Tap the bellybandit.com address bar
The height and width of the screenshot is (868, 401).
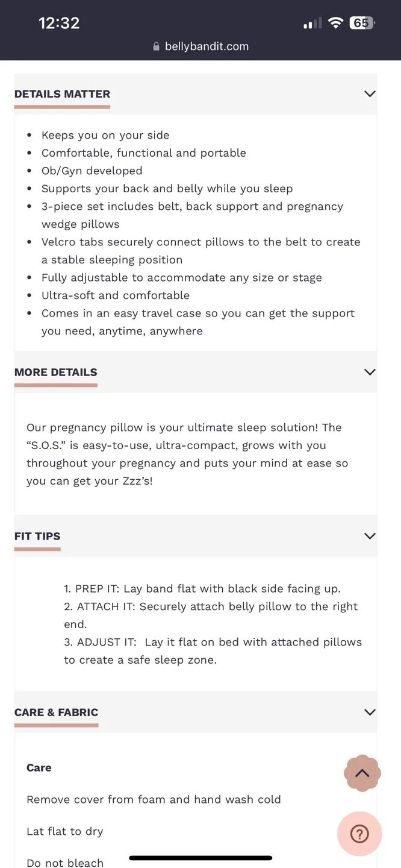200,46
